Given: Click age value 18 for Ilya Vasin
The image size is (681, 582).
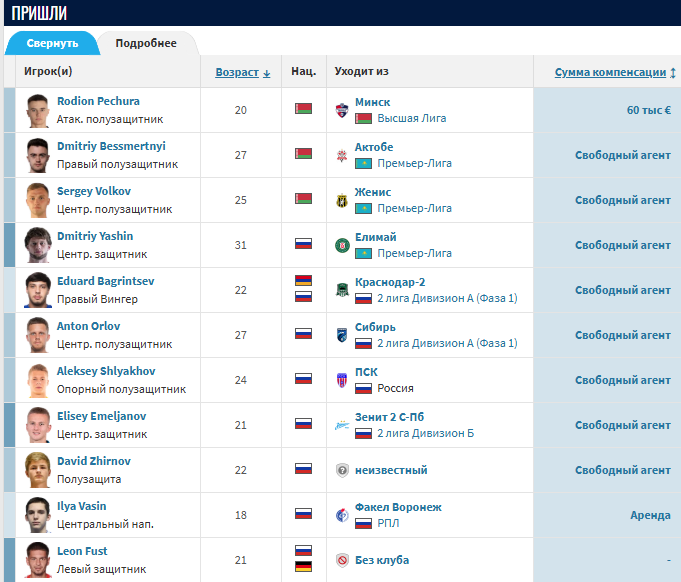Looking at the screenshot, I should (x=241, y=515).
